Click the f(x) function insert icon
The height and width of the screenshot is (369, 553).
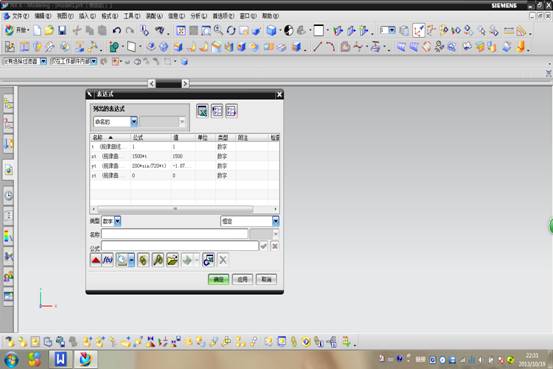pyautogui.click(x=108, y=260)
